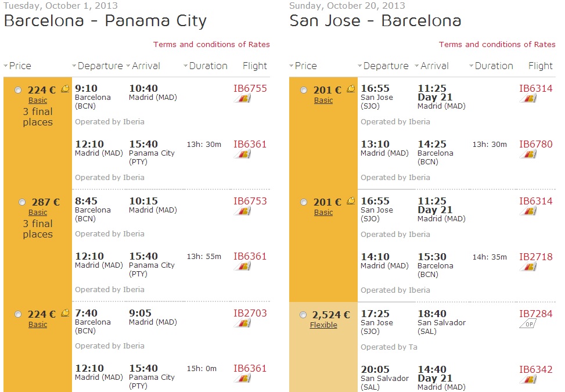Viewport: 565px width, 392px height.
Task: Open Basic fare link under 287 €
Action: [x=38, y=213]
